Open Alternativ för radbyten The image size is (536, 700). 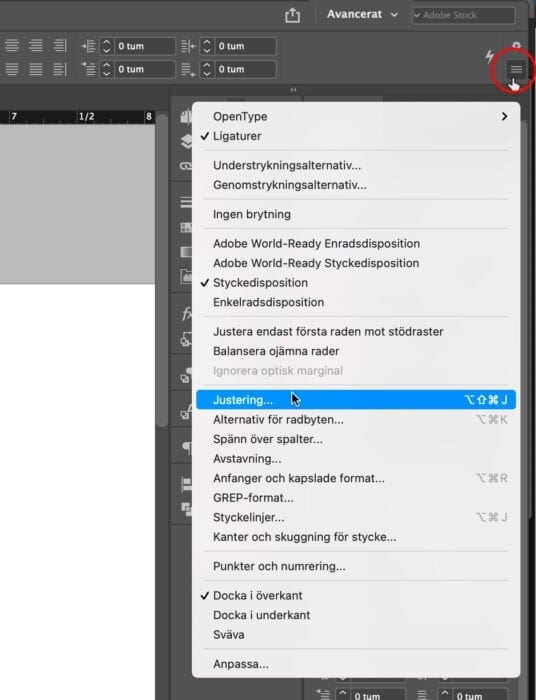coord(356,420)
